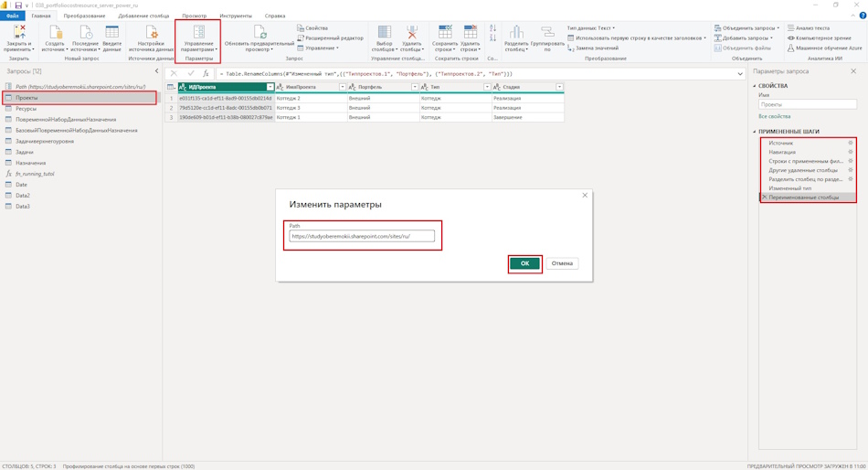868x470 pixels.
Task: Click the Создать источник icon
Action: [55, 32]
